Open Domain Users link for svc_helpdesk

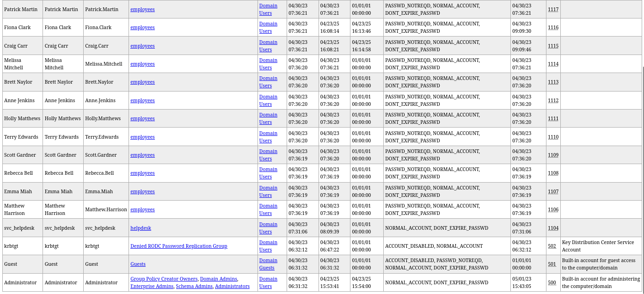click(x=268, y=228)
